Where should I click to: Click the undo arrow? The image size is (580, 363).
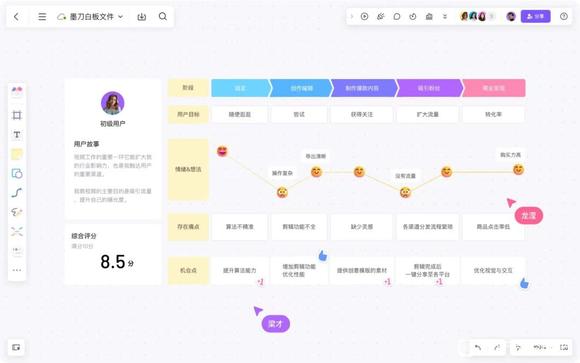[x=478, y=347]
